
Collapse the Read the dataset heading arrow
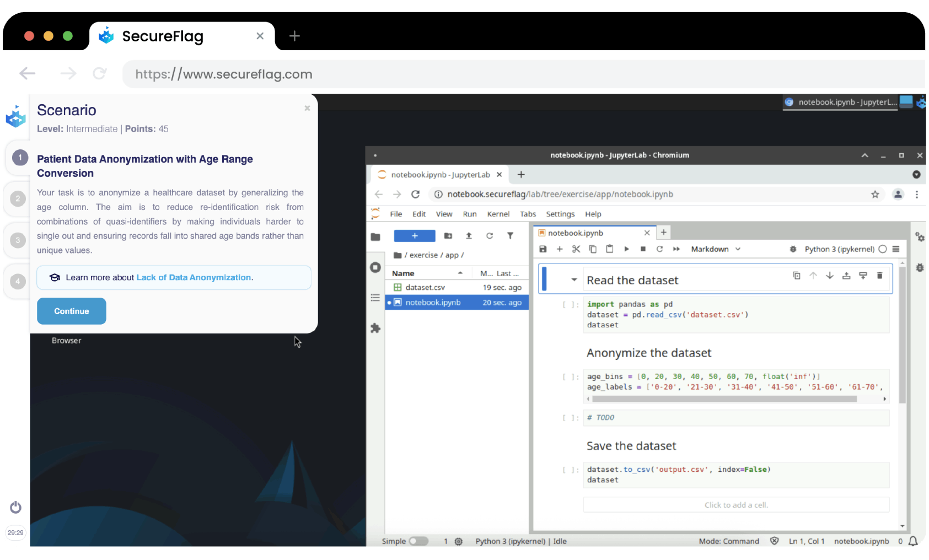pyautogui.click(x=574, y=279)
